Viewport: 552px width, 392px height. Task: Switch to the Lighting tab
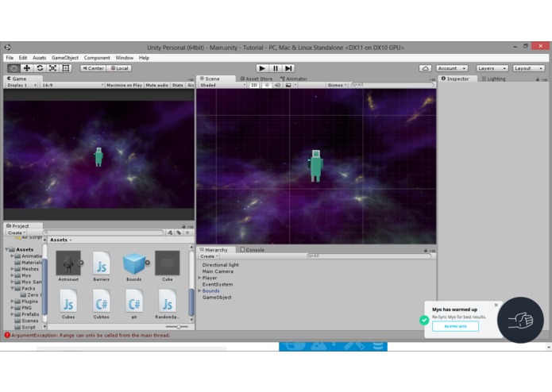coord(493,79)
